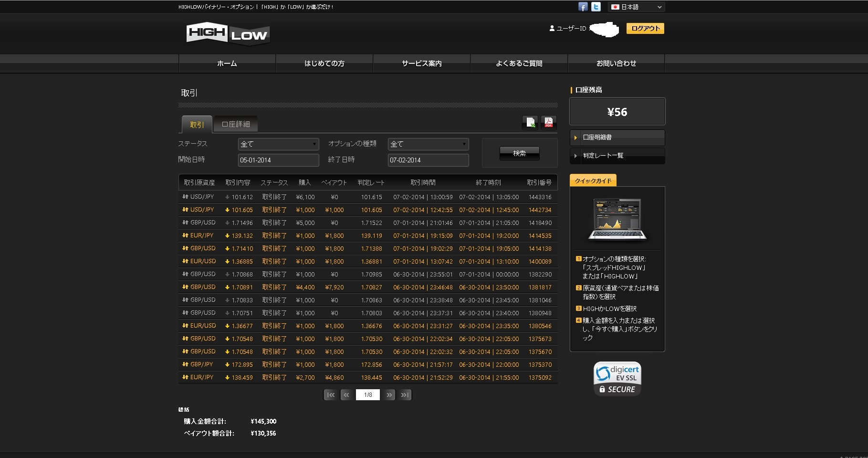This screenshot has height=458, width=868.
Task: Go to the previous results page
Action: pos(346,395)
